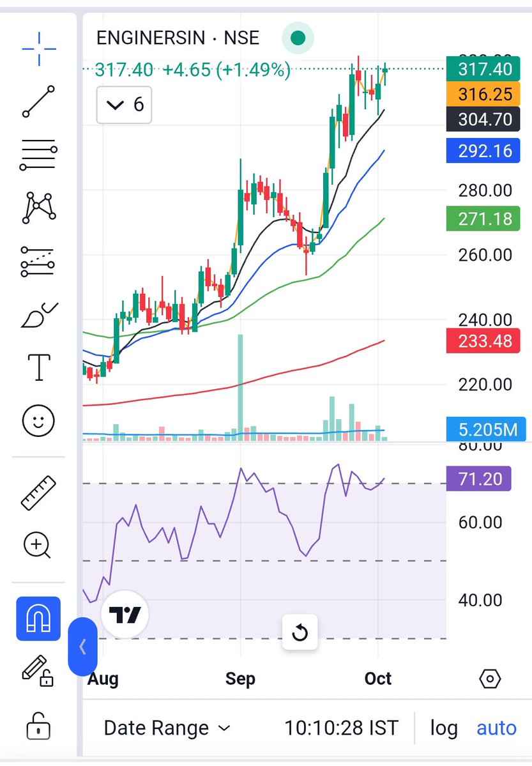Select the ruler measure tool
The width and height of the screenshot is (532, 766).
38,493
